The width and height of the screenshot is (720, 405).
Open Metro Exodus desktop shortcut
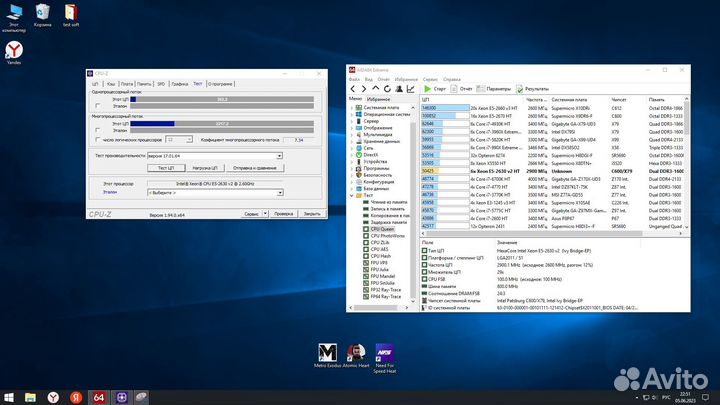click(x=327, y=356)
